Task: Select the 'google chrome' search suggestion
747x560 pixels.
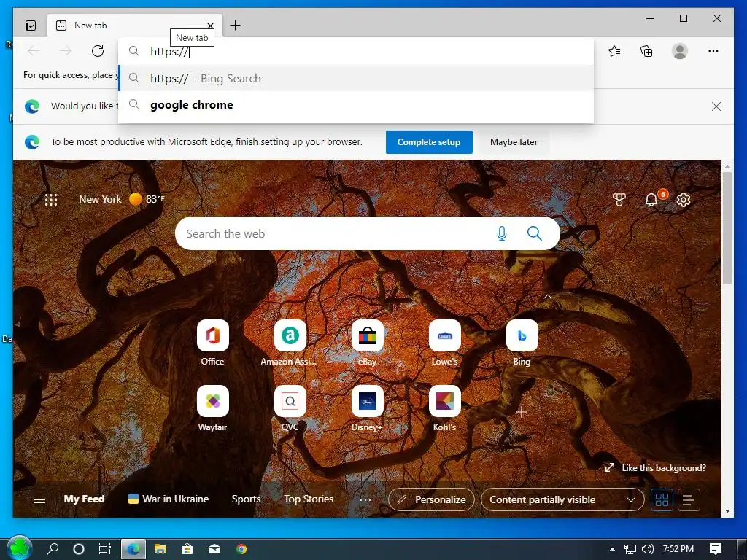Action: (356, 105)
